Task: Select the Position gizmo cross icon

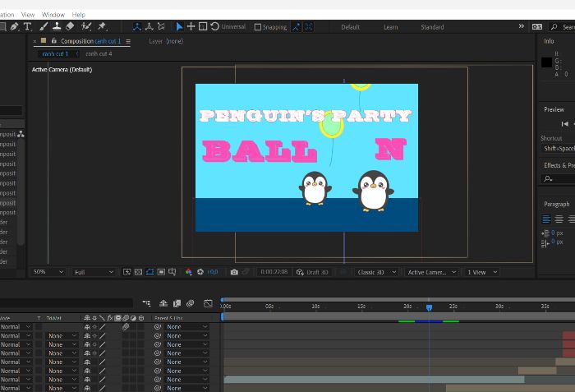Action: click(x=191, y=26)
